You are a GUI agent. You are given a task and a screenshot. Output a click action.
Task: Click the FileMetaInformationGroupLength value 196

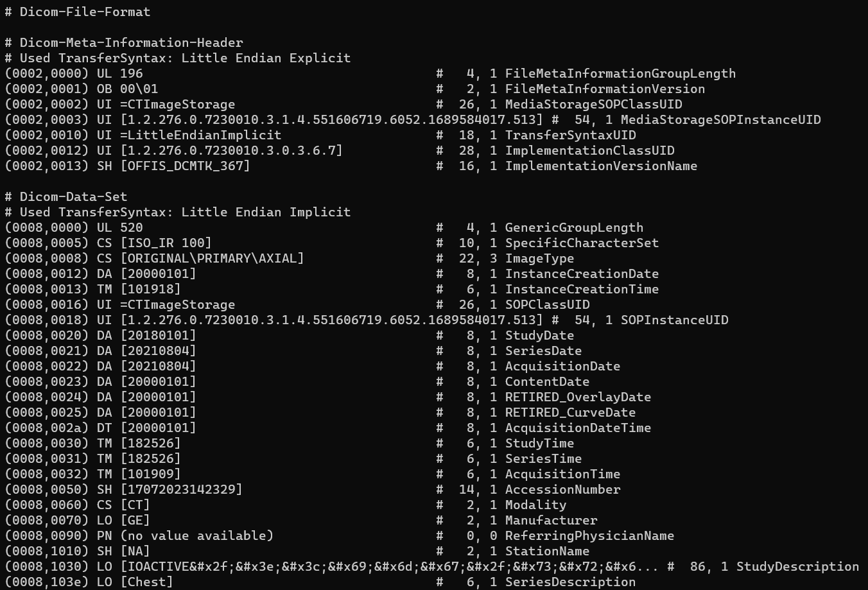132,73
